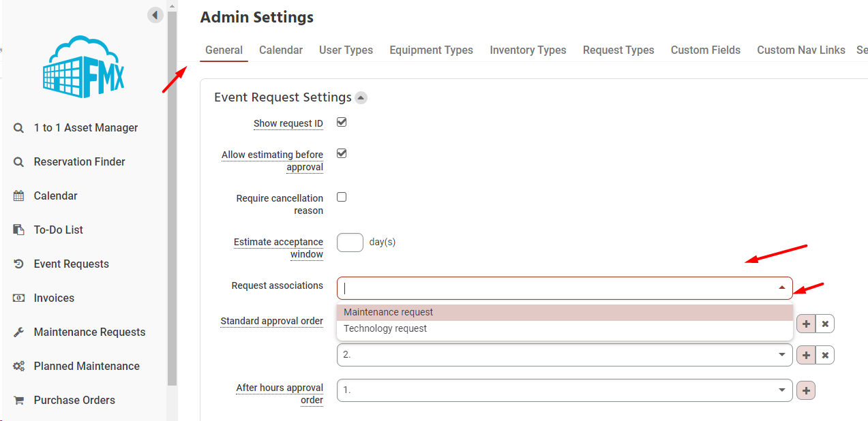Enable Require cancellation reason

click(x=342, y=197)
